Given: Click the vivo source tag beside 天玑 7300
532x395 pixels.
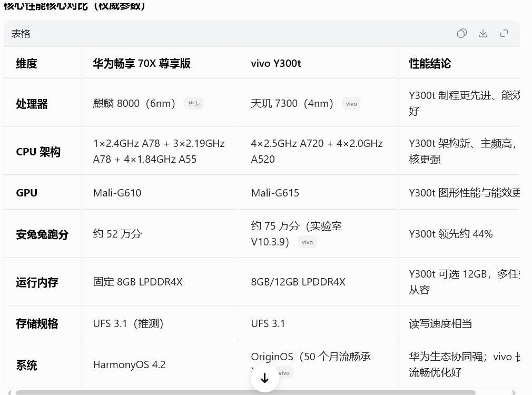Looking at the screenshot, I should [351, 103].
